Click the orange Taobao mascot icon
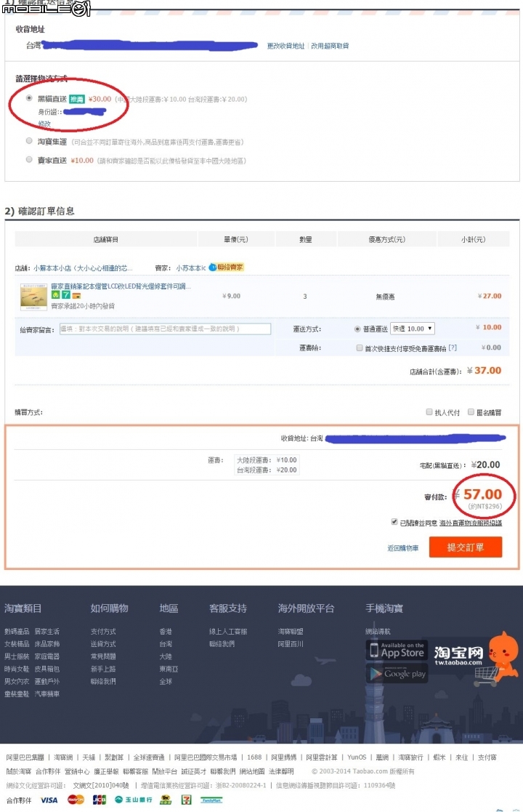Viewport: 523px width, 812px height. [502, 655]
